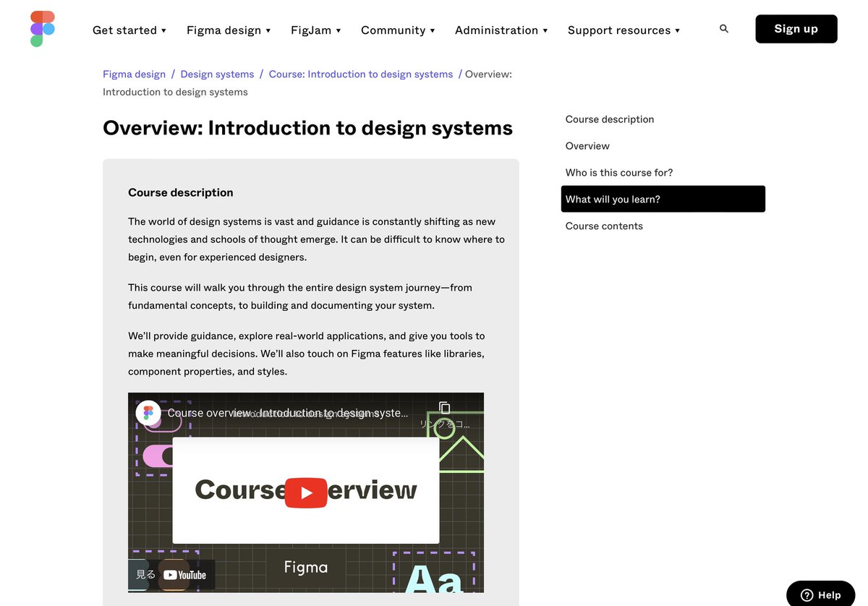868x606 pixels.
Task: Open the Community dropdown
Action: pos(398,30)
